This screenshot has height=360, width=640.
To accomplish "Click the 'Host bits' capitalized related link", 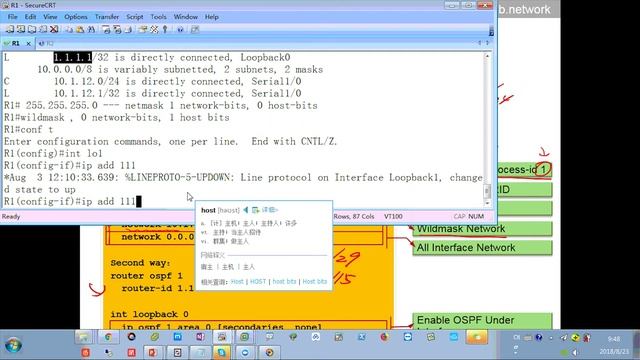I will pyautogui.click(x=315, y=282).
